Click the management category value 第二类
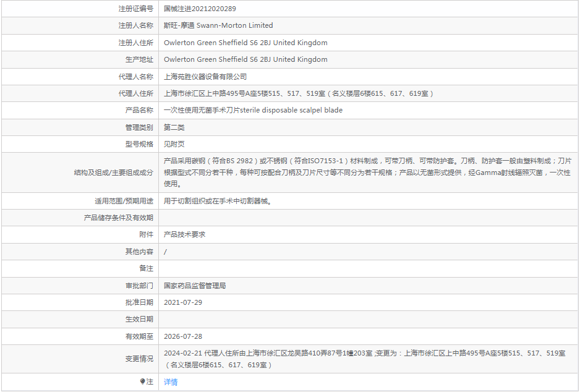This screenshot has width=580, height=392. [x=174, y=127]
